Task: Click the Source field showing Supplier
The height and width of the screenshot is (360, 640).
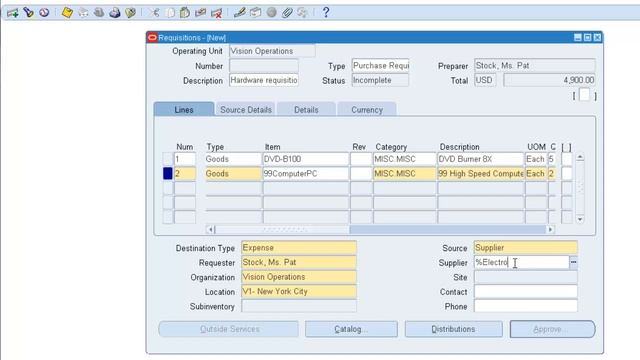Action: (526, 247)
